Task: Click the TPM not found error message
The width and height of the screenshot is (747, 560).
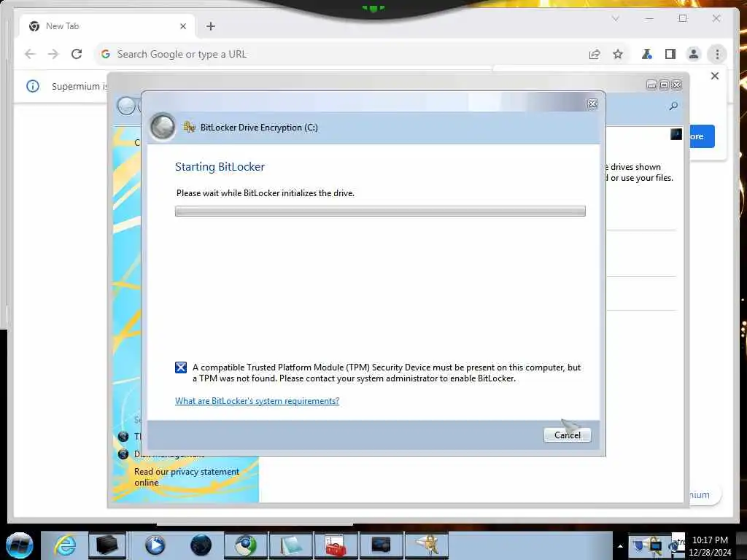Action: (387, 373)
